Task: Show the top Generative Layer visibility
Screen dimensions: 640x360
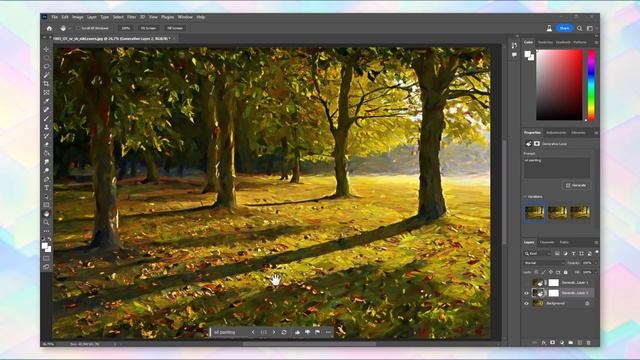Action: (526, 282)
